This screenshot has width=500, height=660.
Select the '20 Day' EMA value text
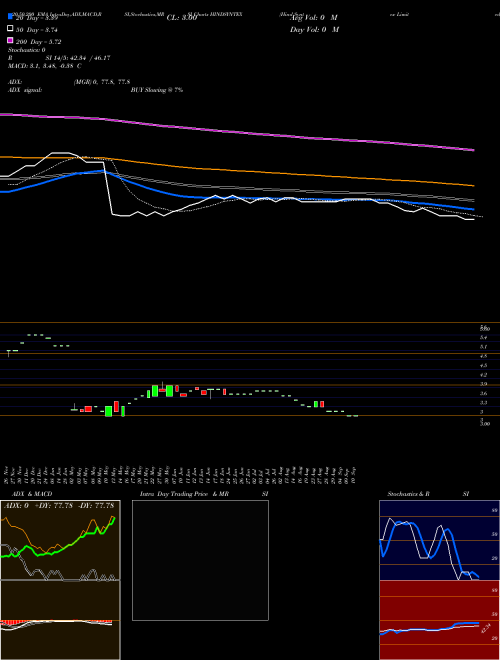[36, 18]
